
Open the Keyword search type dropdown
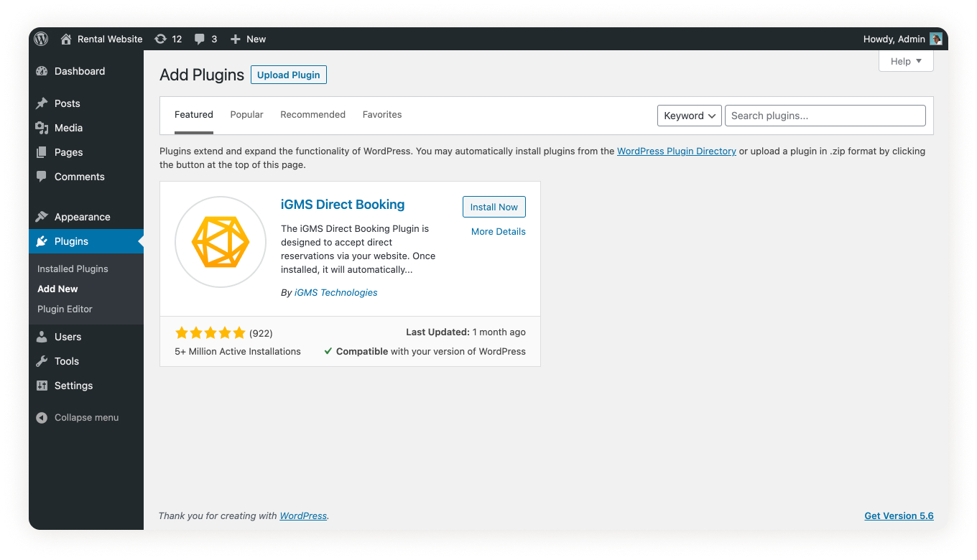click(690, 116)
